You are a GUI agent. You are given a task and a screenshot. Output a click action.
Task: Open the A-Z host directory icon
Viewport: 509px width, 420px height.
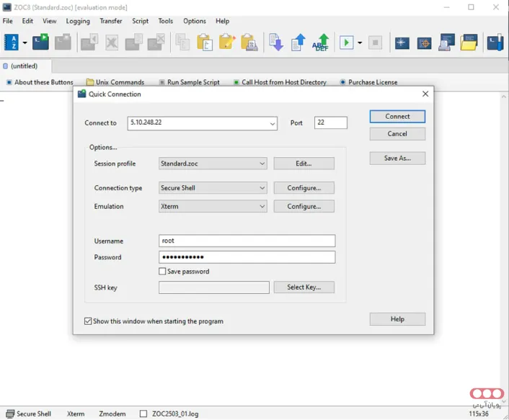(x=12, y=43)
